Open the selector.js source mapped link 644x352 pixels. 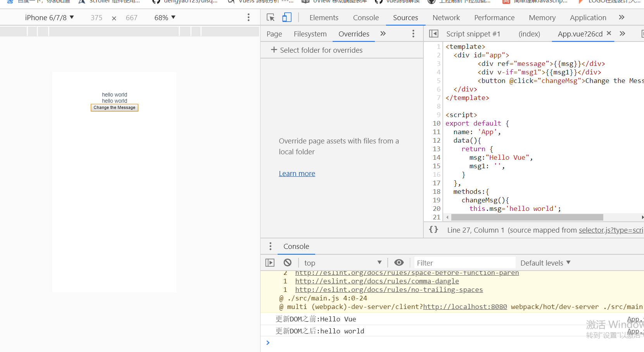pyautogui.click(x=611, y=230)
